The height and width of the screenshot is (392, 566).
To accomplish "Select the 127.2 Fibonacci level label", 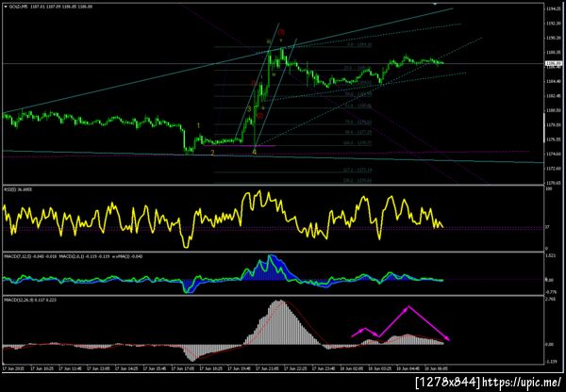I will pyautogui.click(x=358, y=170).
